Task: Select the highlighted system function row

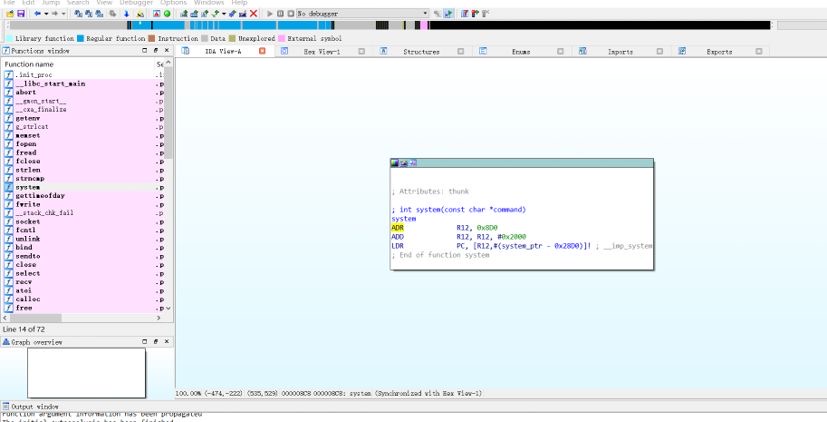Action: (83, 187)
